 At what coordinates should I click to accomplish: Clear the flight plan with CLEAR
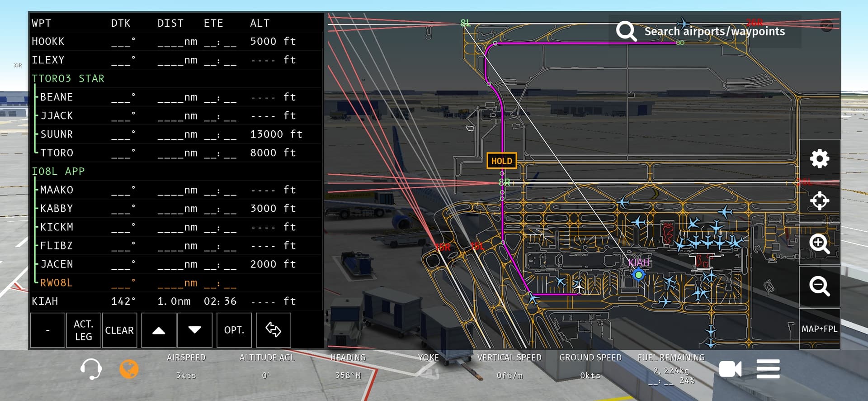click(119, 330)
